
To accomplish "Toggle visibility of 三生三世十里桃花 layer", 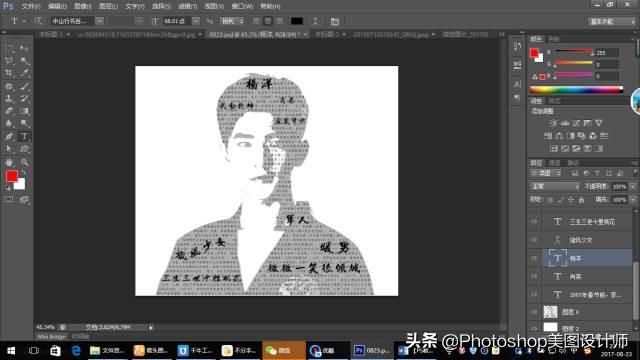I will (x=534, y=221).
